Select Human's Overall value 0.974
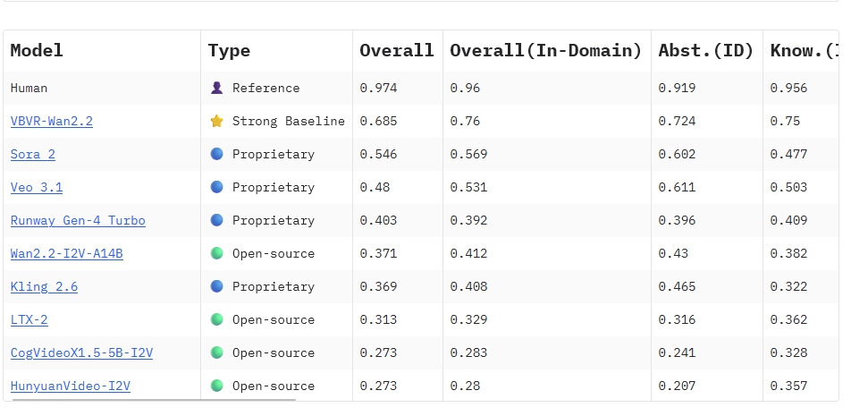 coord(378,88)
